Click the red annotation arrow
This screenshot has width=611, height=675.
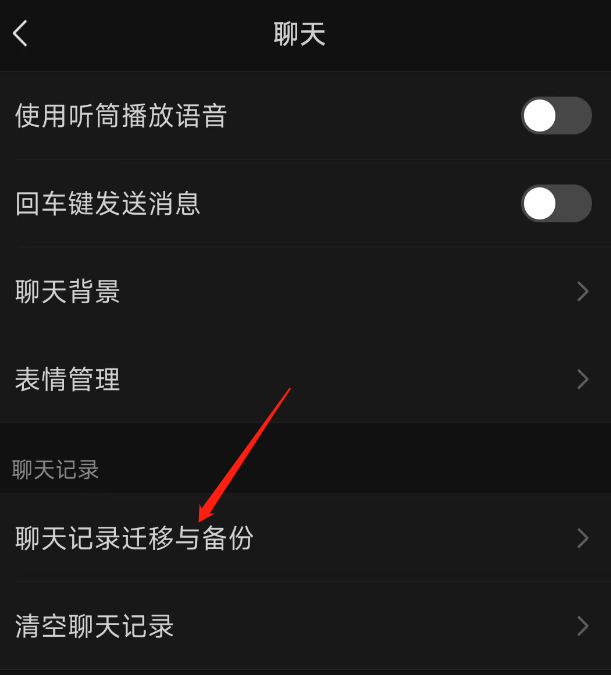pos(244,455)
